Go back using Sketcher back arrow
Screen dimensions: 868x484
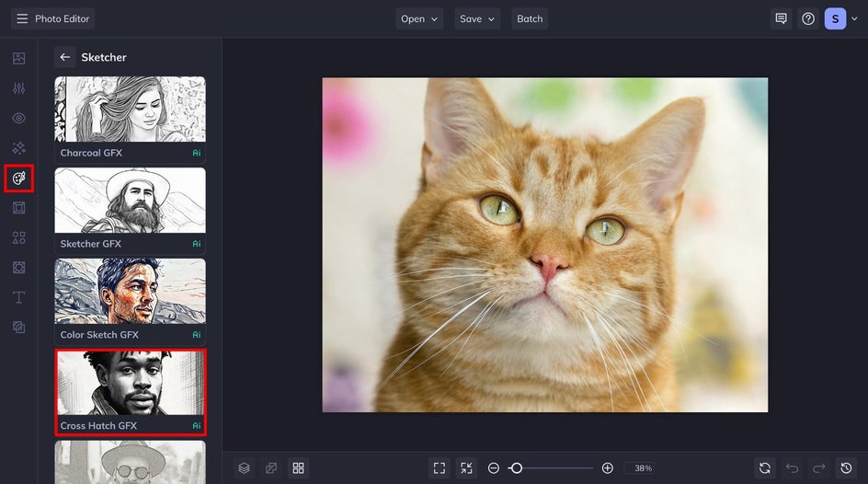[x=64, y=57]
